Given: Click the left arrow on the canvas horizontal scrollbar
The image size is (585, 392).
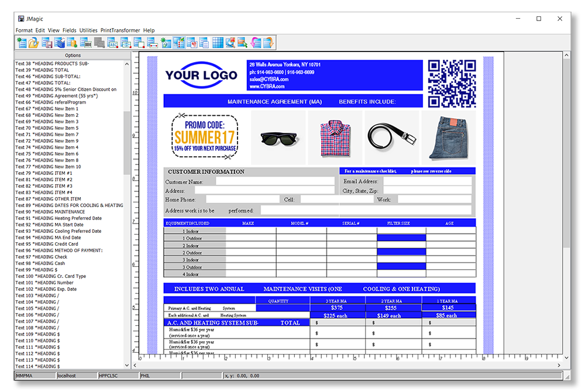Looking at the screenshot, I should (x=135, y=366).
